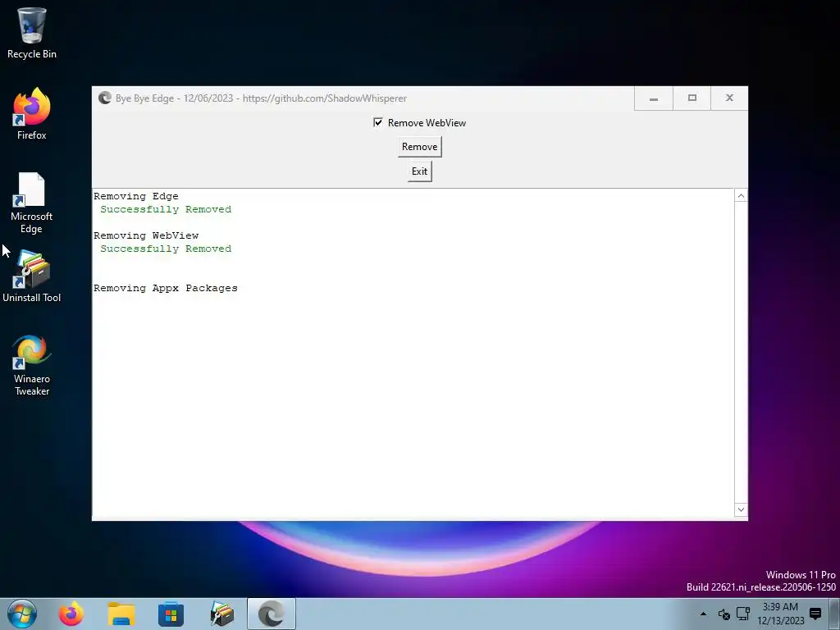Click the Bye Bye Edge taskbar button
Viewport: 840px width, 630px height.
point(272,614)
